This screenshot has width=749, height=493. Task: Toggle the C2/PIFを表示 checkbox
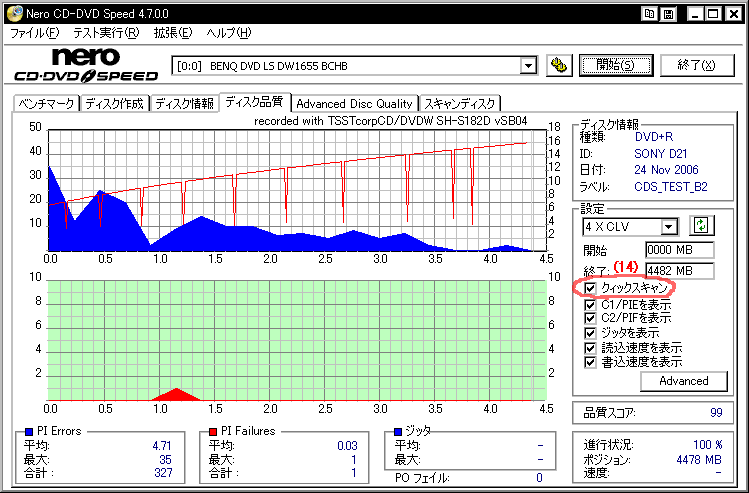click(x=590, y=318)
